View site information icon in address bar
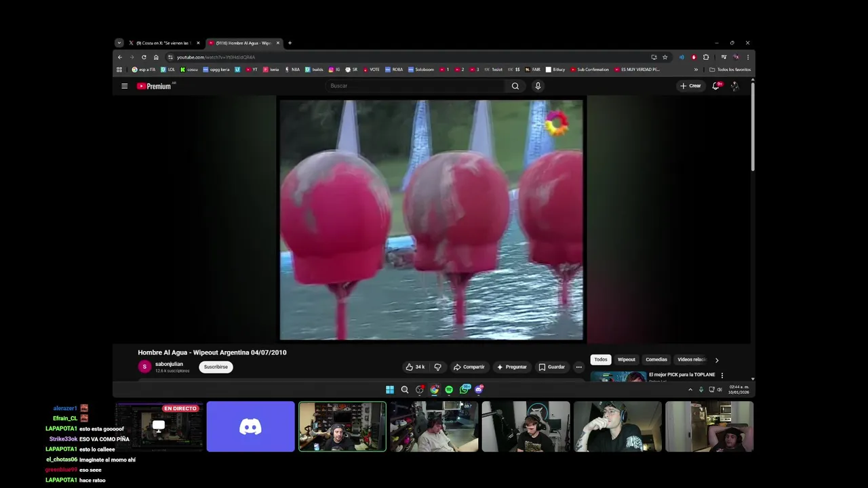 170,57
